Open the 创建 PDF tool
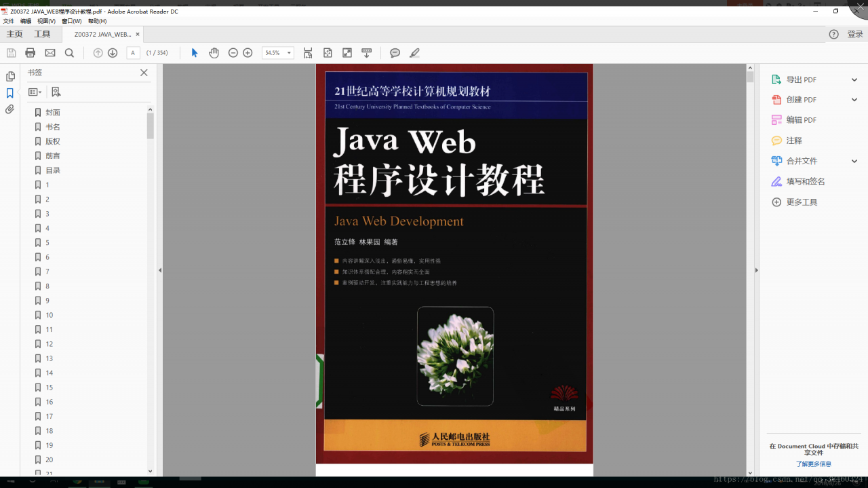This screenshot has width=868, height=488. (801, 100)
